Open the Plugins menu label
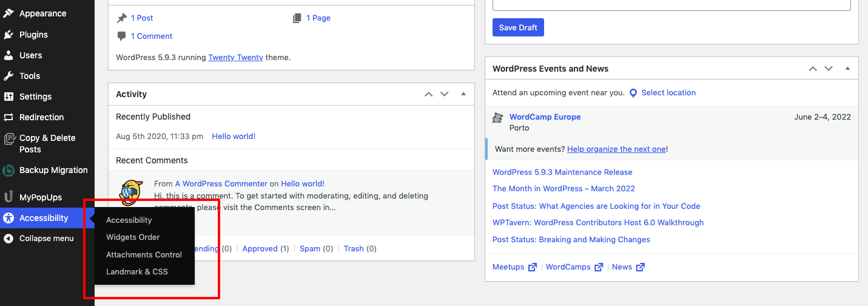Viewport: 868px width, 306px height. tap(33, 35)
